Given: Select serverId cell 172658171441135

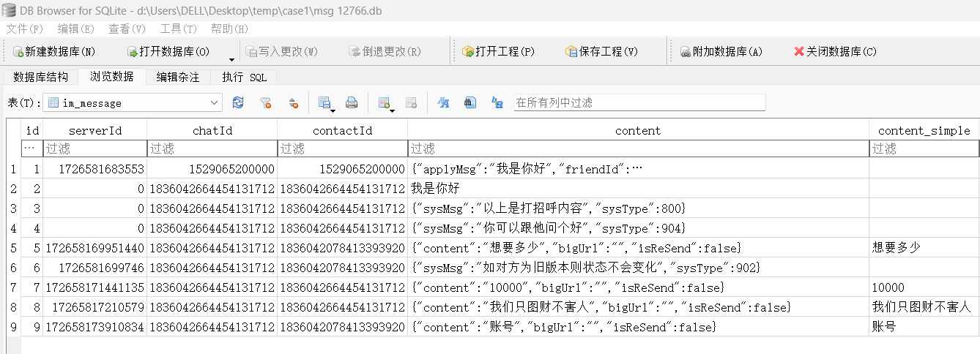Looking at the screenshot, I should (95, 287).
